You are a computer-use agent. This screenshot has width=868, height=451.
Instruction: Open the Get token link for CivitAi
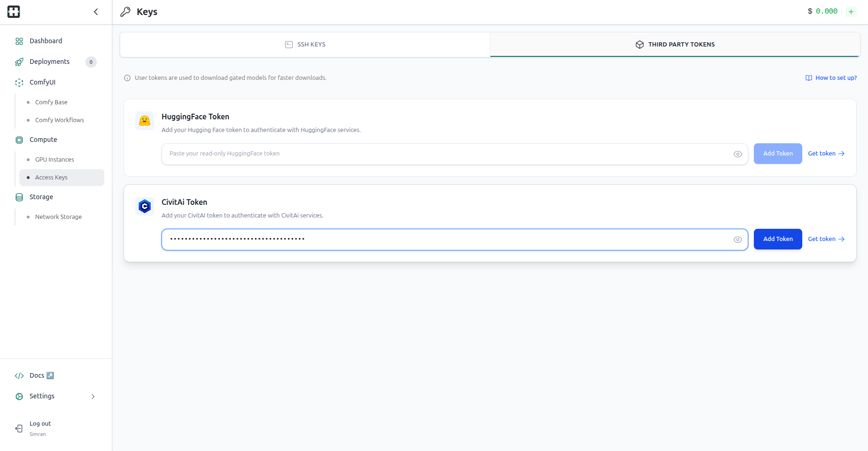coord(826,239)
